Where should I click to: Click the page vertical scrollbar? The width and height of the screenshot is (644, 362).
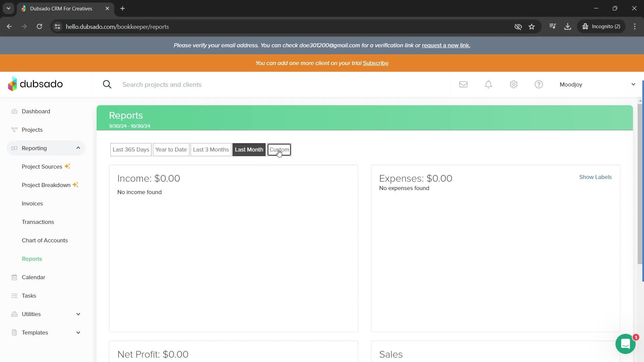click(x=640, y=184)
